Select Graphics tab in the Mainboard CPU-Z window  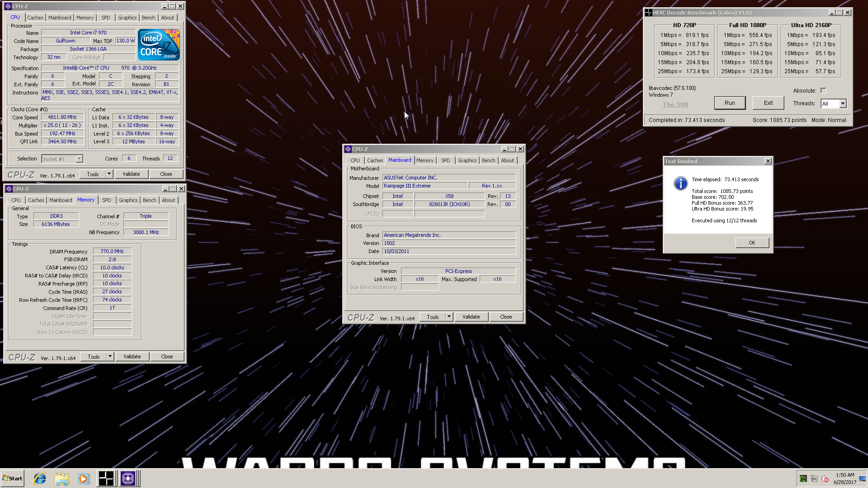[x=467, y=160]
